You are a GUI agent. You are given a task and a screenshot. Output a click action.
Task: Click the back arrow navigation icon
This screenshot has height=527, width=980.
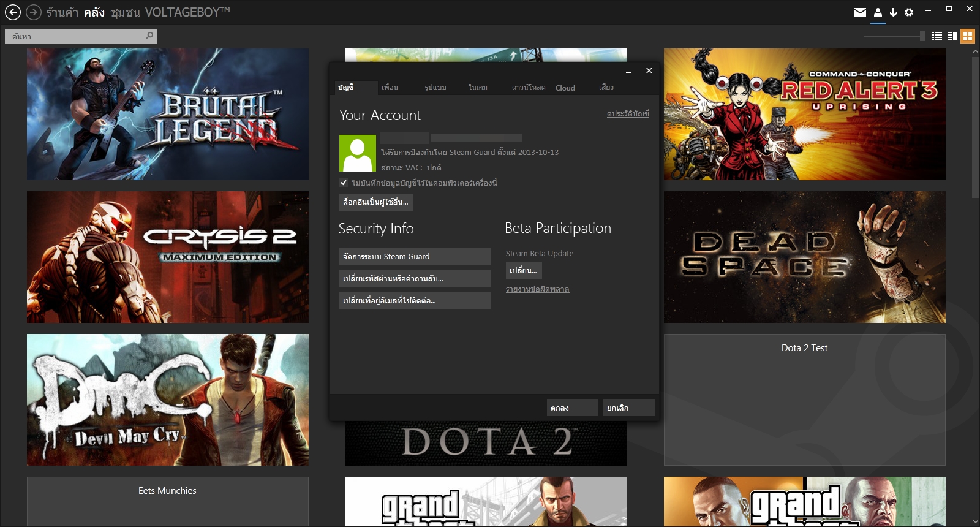click(13, 12)
